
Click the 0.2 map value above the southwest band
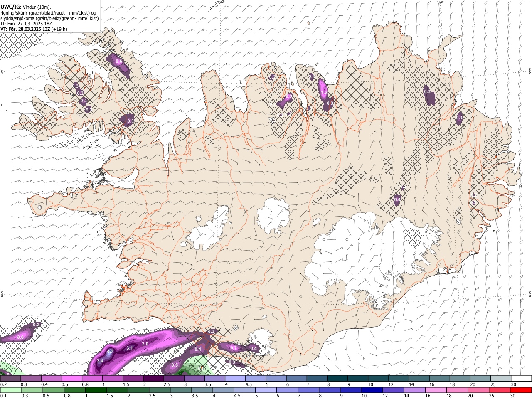[36, 325]
